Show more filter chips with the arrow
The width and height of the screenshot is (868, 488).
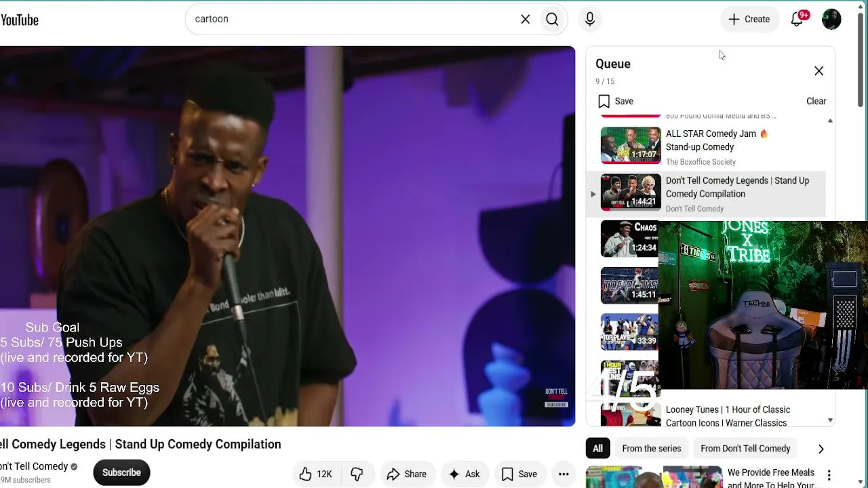click(x=821, y=449)
